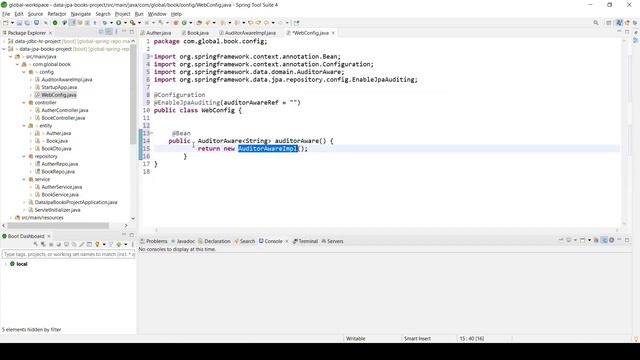
Task: Open the dropdown arrow beside the Run button
Action: [125, 23]
